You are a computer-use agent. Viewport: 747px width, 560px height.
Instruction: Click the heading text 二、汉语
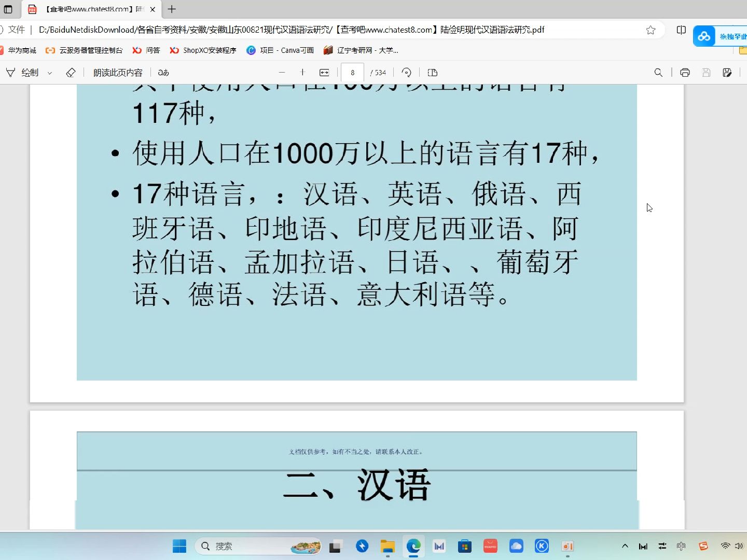click(x=357, y=485)
